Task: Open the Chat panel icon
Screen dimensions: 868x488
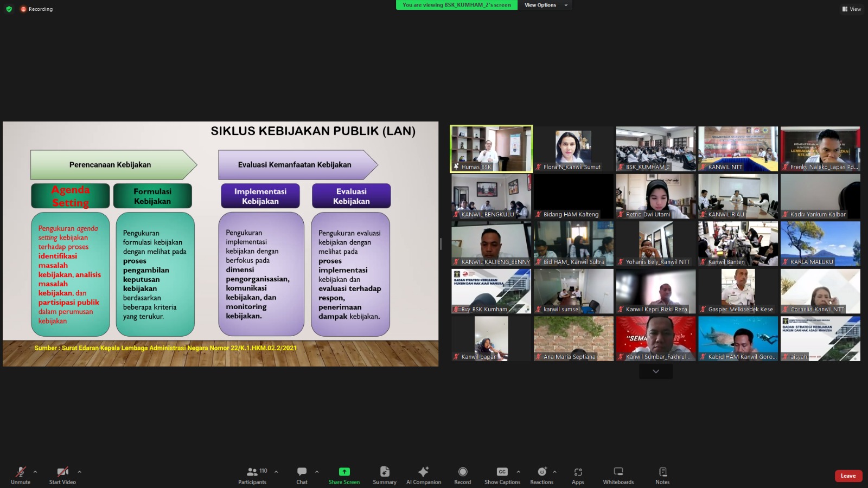Action: (x=302, y=472)
